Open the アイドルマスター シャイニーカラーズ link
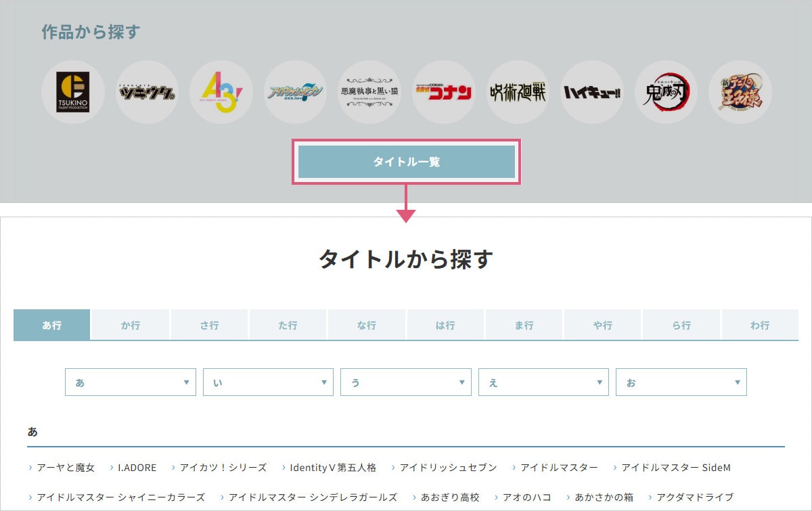Screen dimensions: 812x511 [120, 497]
